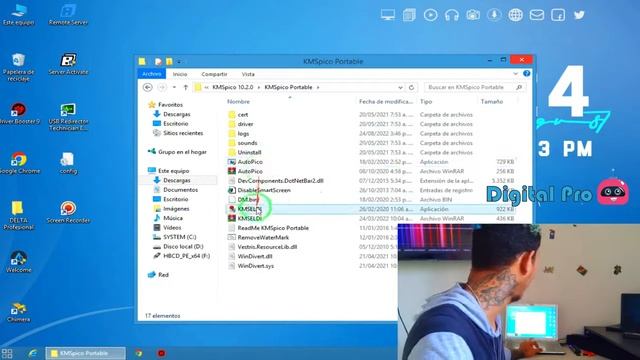This screenshot has width=640, height=360.
Task: Open DELTA Profesional desktop folder
Action: click(x=18, y=216)
